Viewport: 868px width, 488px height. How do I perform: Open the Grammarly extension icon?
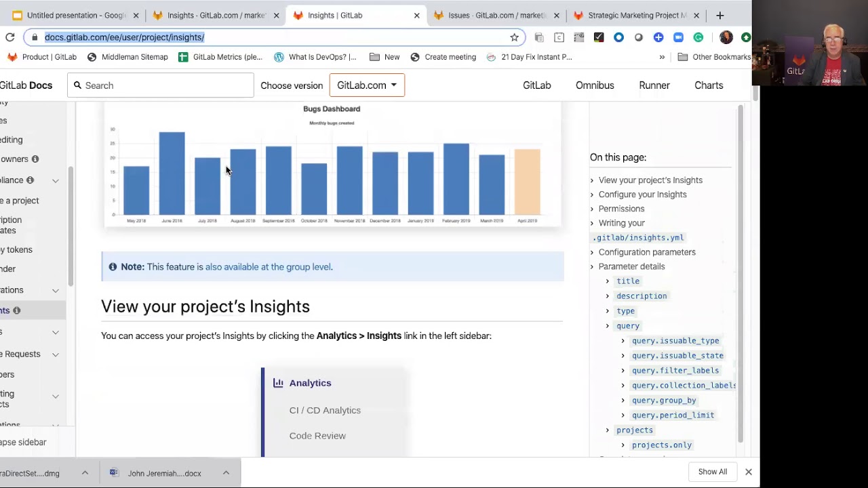click(698, 37)
